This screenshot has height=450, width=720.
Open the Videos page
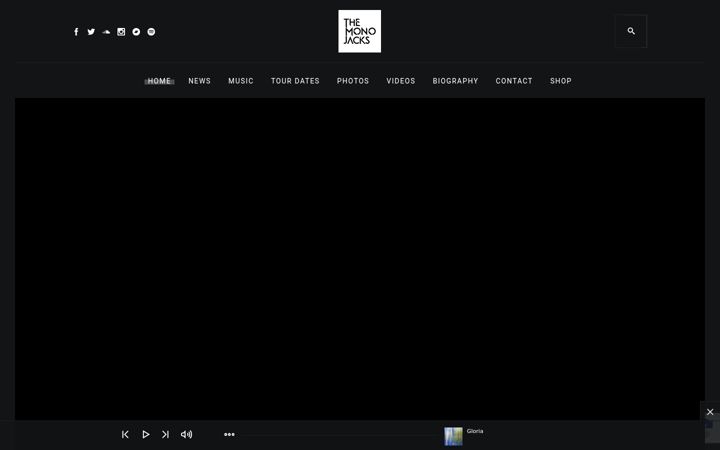tap(400, 81)
